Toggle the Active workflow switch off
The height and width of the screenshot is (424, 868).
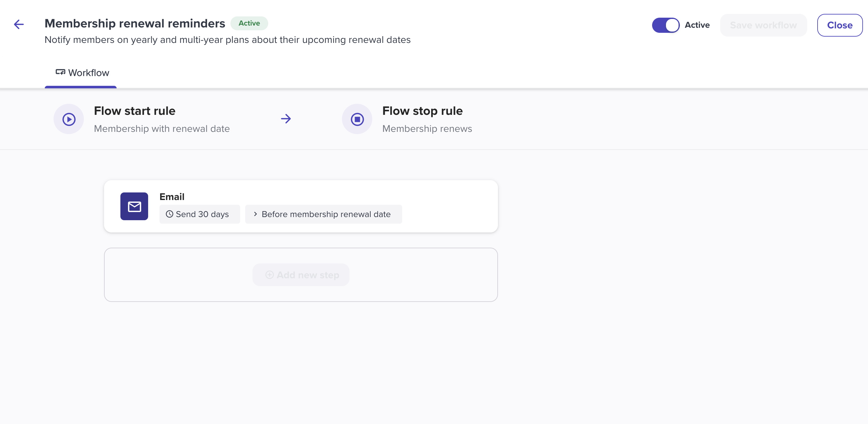click(666, 25)
